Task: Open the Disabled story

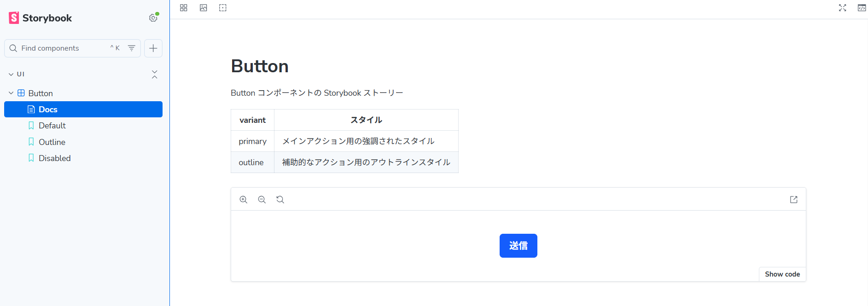Action: 54,158
